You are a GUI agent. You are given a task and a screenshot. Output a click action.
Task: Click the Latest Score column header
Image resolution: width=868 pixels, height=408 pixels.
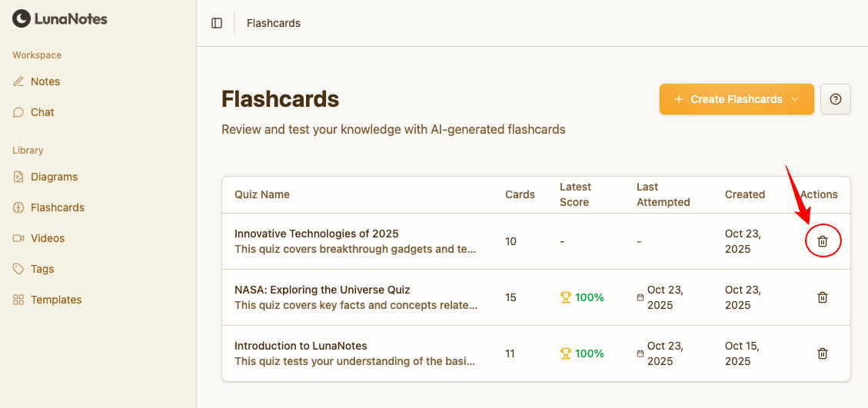(x=575, y=194)
